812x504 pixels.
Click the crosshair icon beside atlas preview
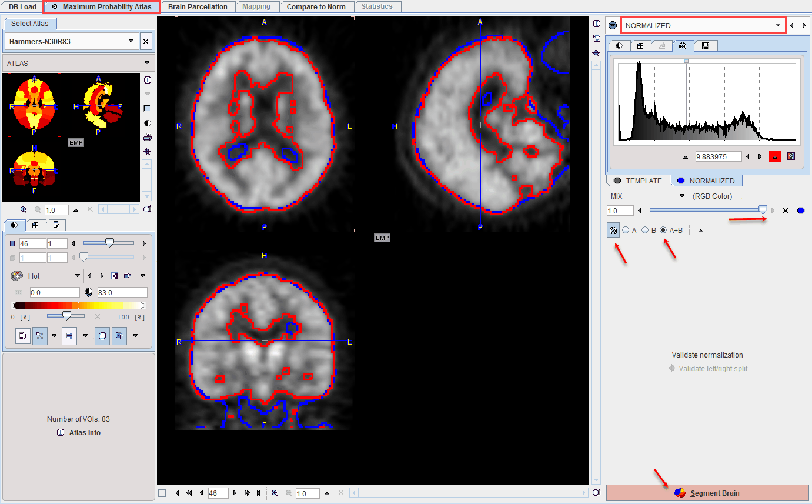coord(147,151)
